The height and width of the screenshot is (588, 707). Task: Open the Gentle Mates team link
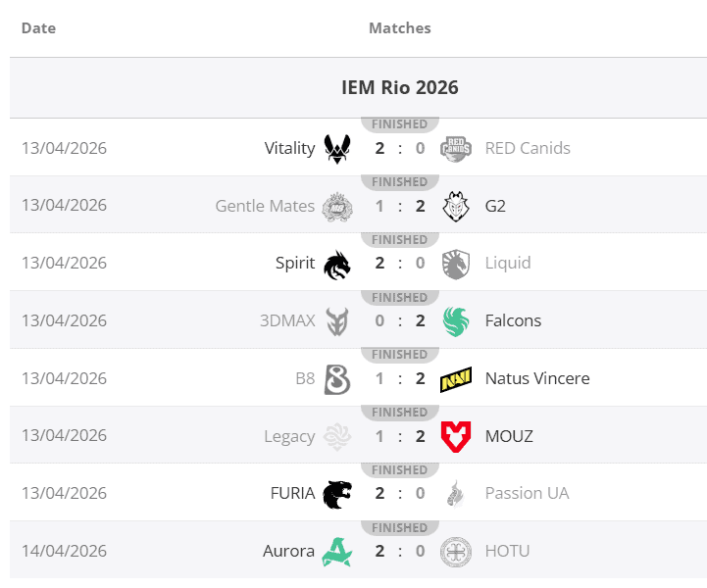coord(265,207)
